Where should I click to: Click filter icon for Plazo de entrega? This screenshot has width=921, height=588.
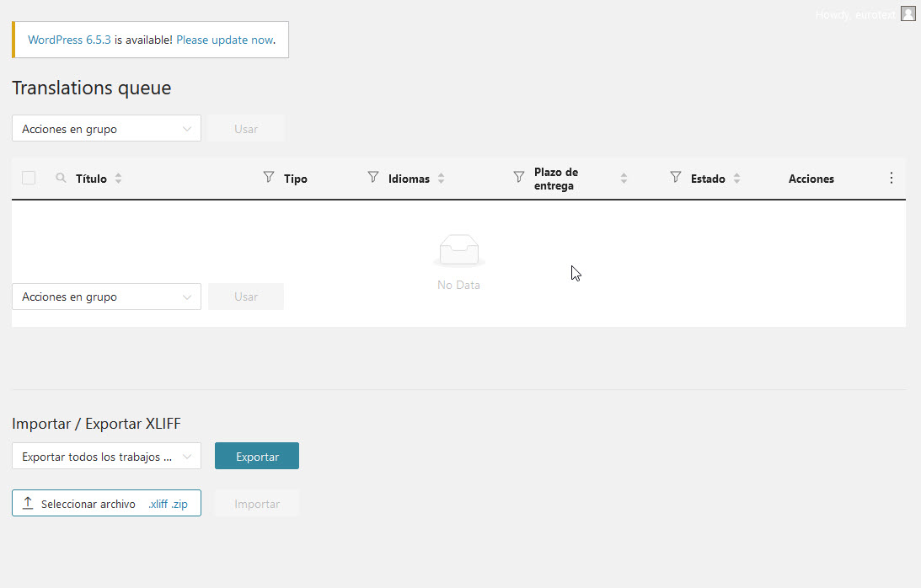click(519, 178)
